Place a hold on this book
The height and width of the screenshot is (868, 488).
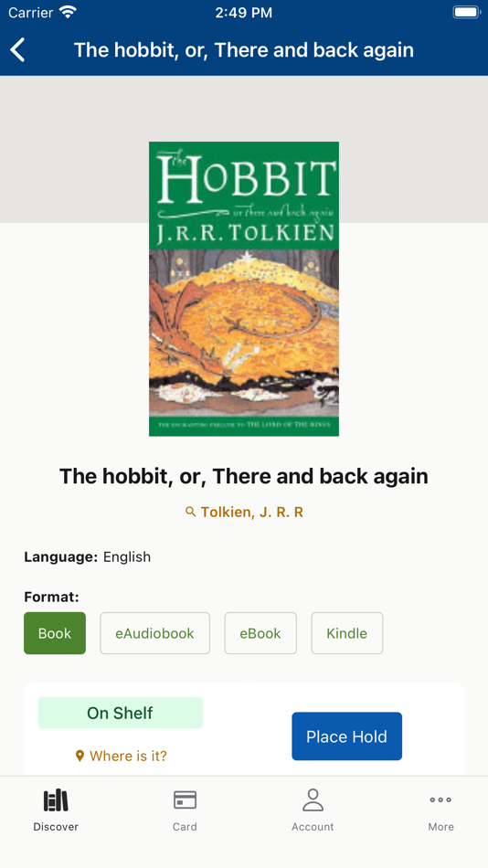[x=346, y=736]
